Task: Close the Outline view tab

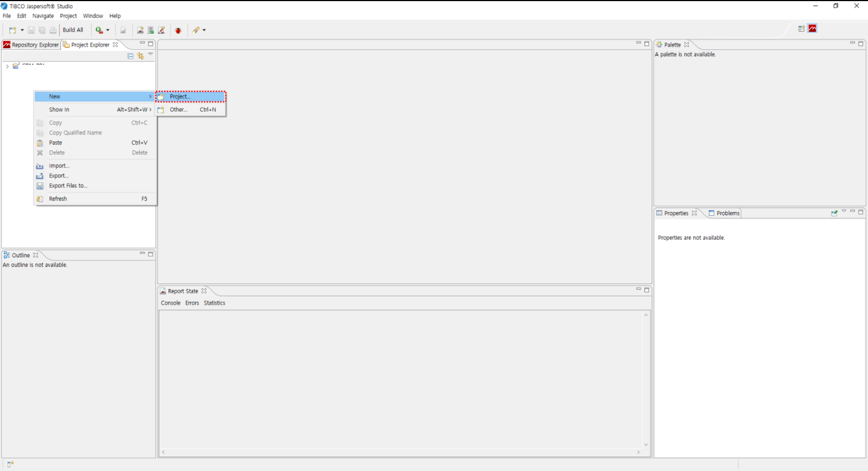Action: pos(36,255)
